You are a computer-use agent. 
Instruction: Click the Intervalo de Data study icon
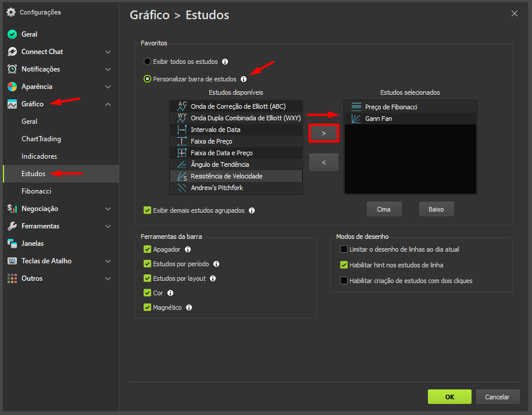point(181,130)
